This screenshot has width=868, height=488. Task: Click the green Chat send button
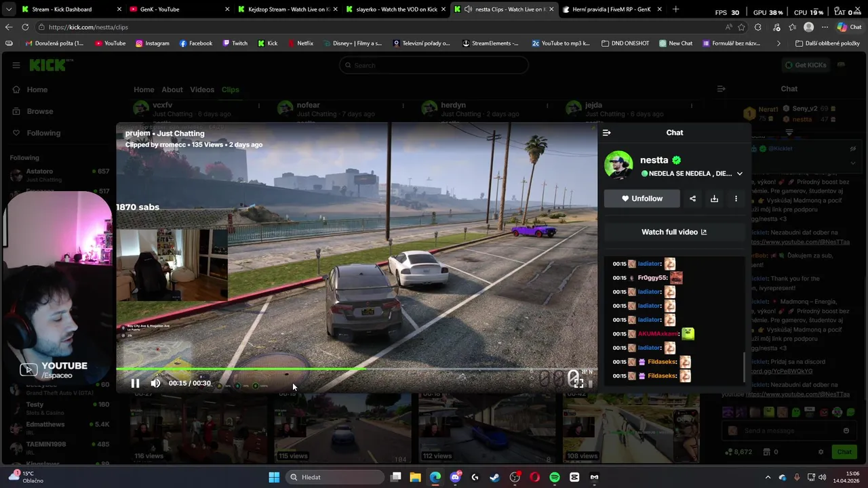tap(844, 452)
